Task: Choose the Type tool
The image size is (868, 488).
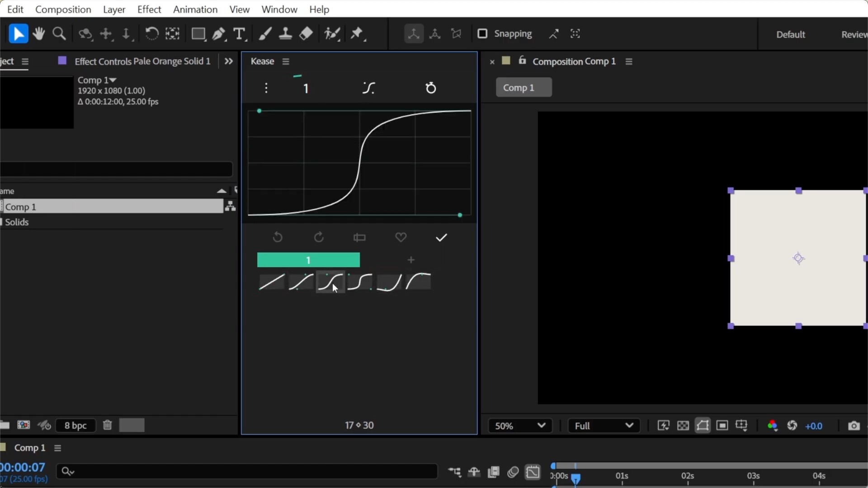Action: (x=239, y=34)
